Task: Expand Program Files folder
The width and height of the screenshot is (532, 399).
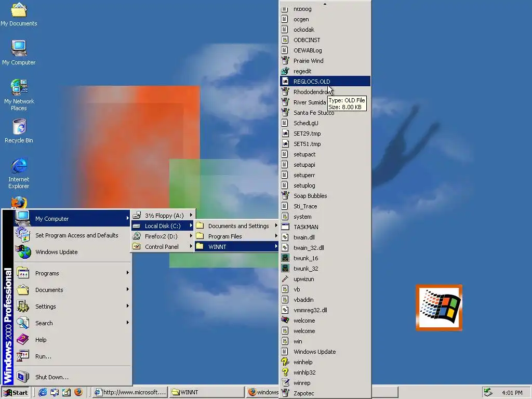Action: tap(237, 236)
